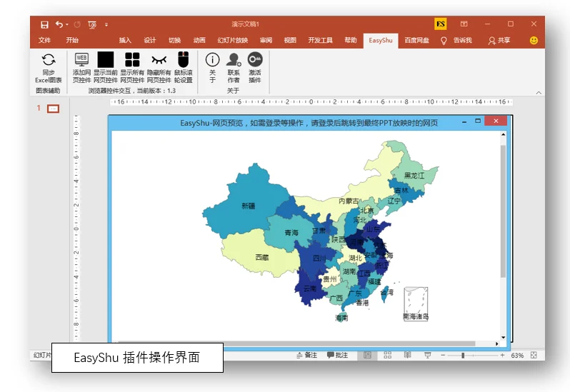Switch to slide sorter view icon
570x392 pixels.
pyautogui.click(x=388, y=355)
